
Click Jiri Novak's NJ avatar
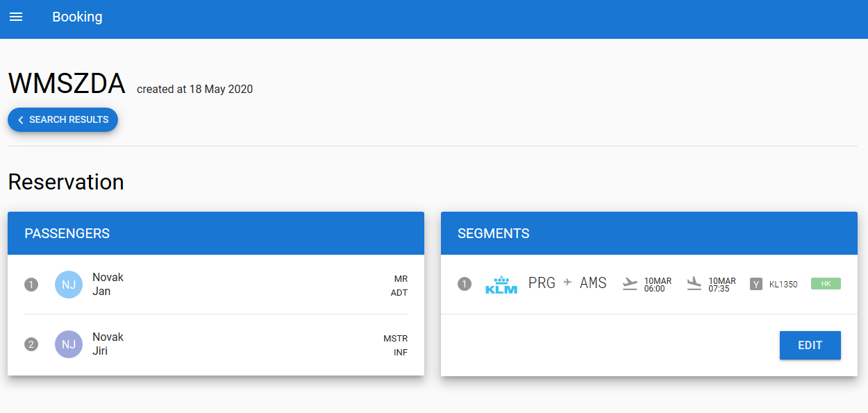pos(69,344)
